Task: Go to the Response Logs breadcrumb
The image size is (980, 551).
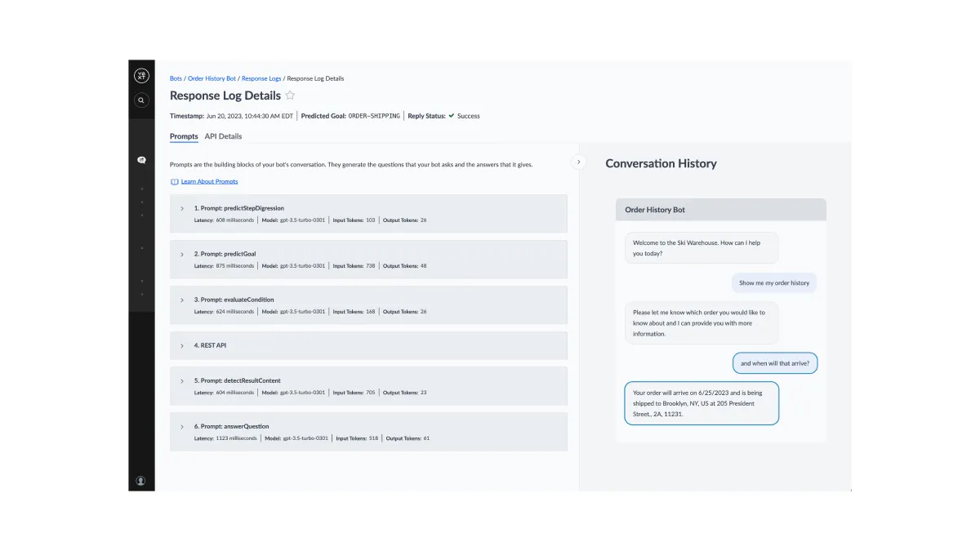Action: click(261, 78)
